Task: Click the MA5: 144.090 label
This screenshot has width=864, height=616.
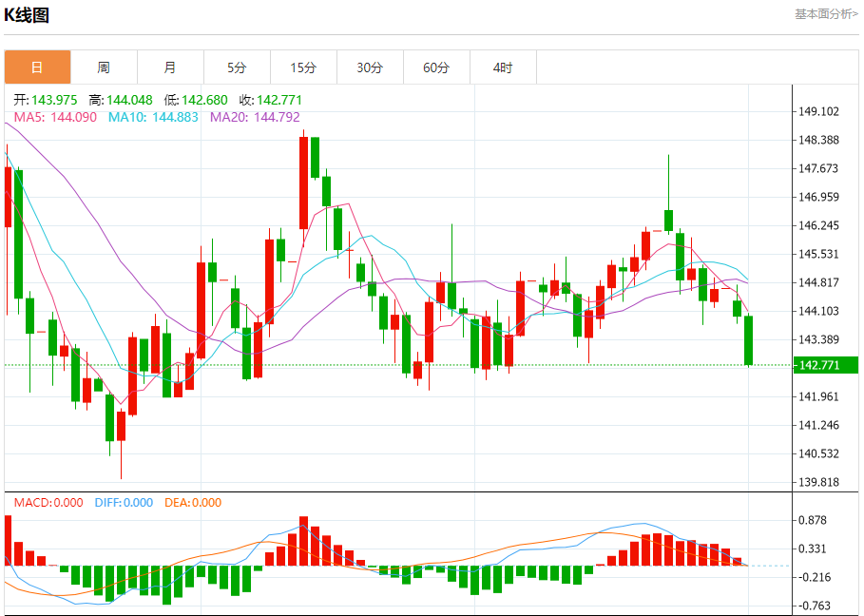Action: click(55, 117)
